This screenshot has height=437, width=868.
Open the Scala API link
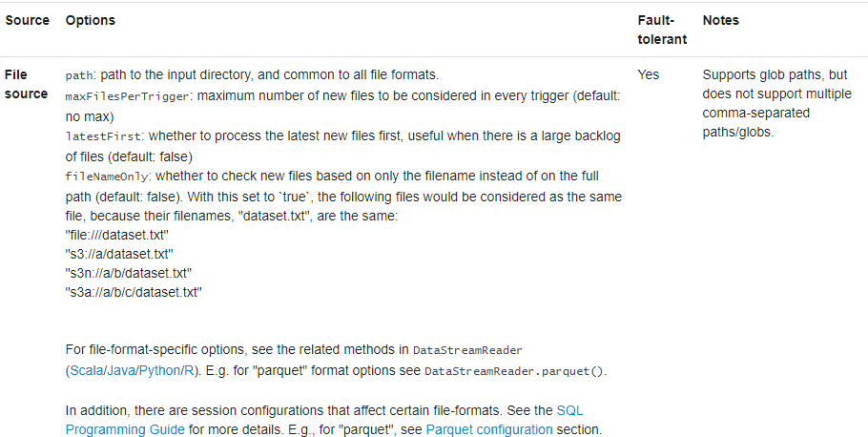(86, 370)
